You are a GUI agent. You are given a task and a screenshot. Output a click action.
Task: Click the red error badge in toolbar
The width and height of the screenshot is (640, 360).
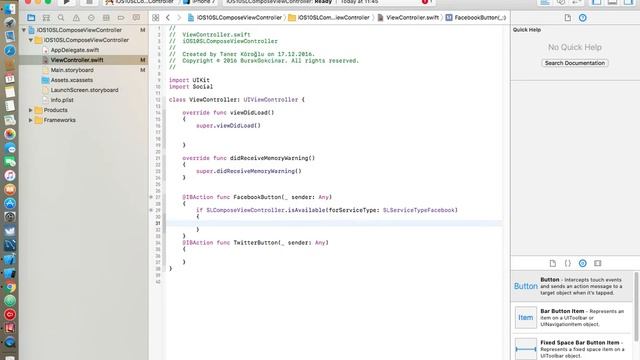[x=425, y=2]
